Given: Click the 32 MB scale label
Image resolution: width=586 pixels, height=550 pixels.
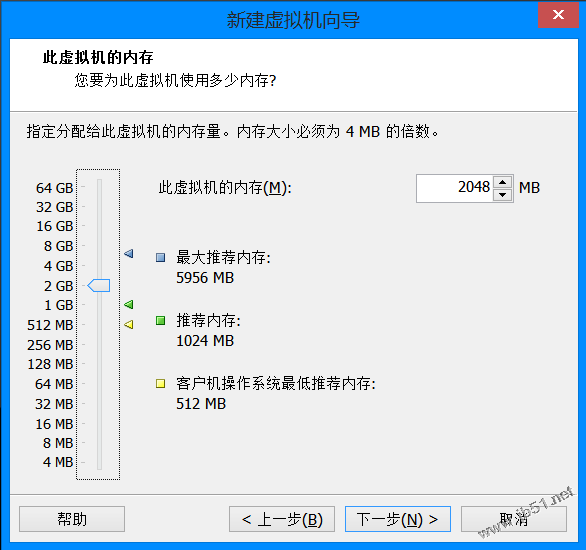Looking at the screenshot, I should tap(54, 404).
